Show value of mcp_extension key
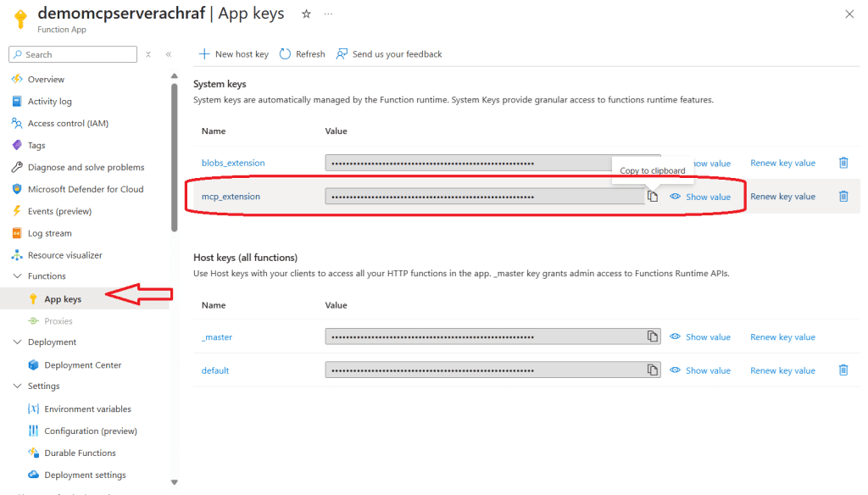 [700, 197]
